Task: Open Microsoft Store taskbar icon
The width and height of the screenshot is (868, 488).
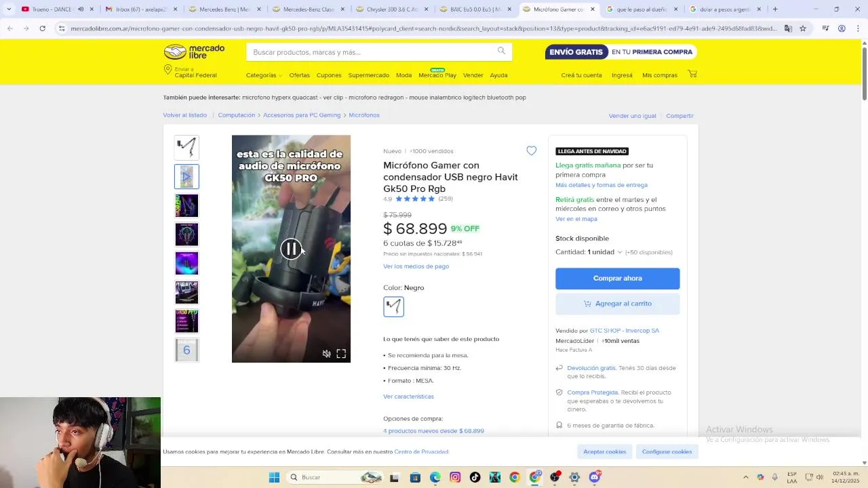Action: (x=415, y=477)
